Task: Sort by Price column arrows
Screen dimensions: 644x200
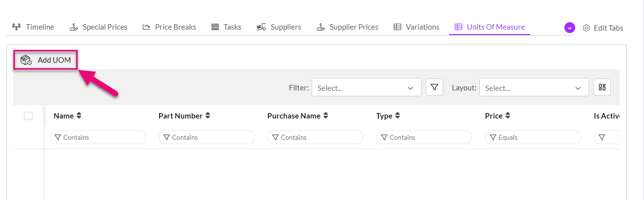Action: 507,116
